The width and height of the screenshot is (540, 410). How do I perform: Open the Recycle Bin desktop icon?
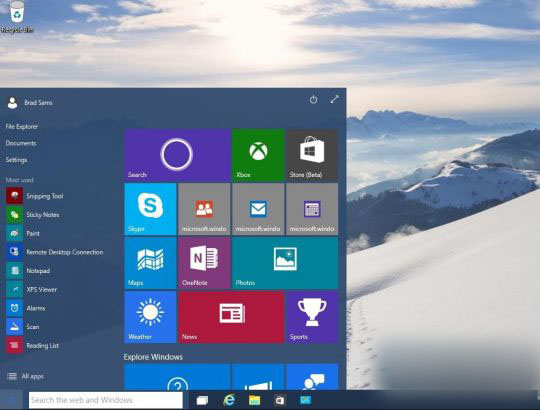[17, 17]
